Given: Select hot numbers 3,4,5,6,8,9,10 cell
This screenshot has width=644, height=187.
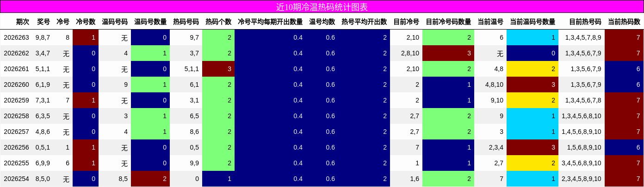Looking at the screenshot, I should [x=582, y=163].
